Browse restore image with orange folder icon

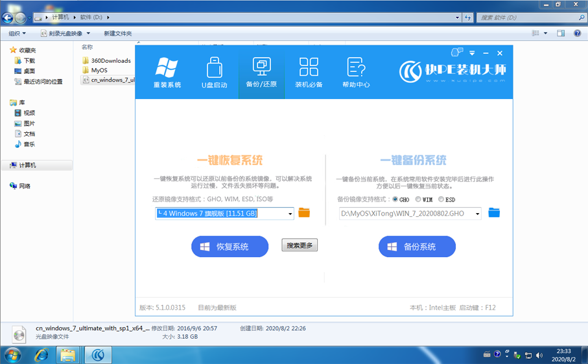tap(304, 212)
